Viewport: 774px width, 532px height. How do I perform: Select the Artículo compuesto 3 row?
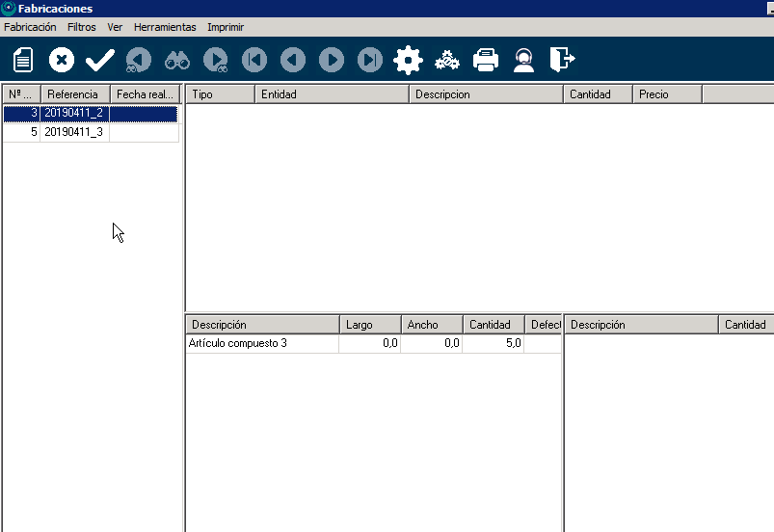point(261,343)
